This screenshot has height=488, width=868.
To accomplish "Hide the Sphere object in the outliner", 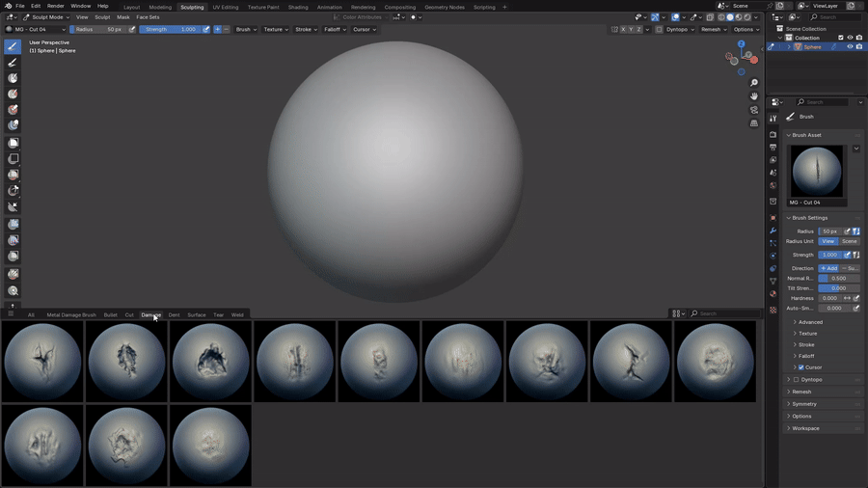I will [850, 47].
